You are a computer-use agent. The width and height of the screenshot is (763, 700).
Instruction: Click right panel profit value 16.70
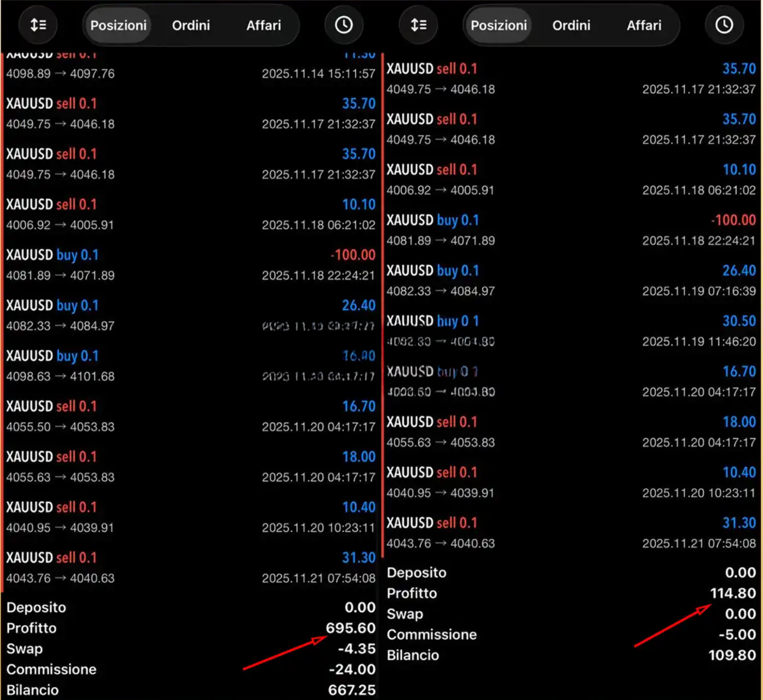(739, 371)
